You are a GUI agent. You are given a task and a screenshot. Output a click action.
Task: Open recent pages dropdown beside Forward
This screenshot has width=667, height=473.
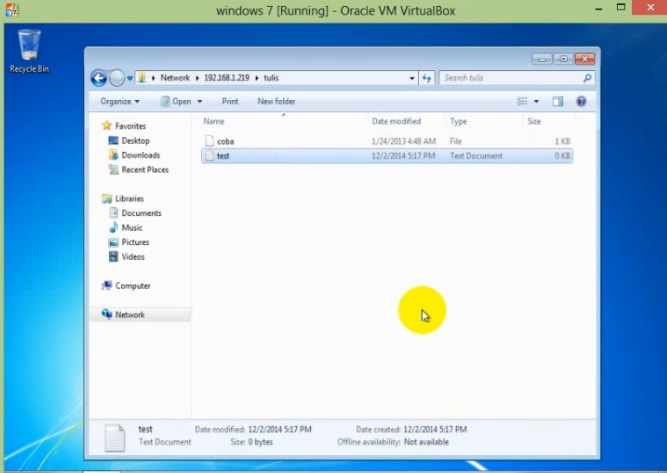coord(130,78)
